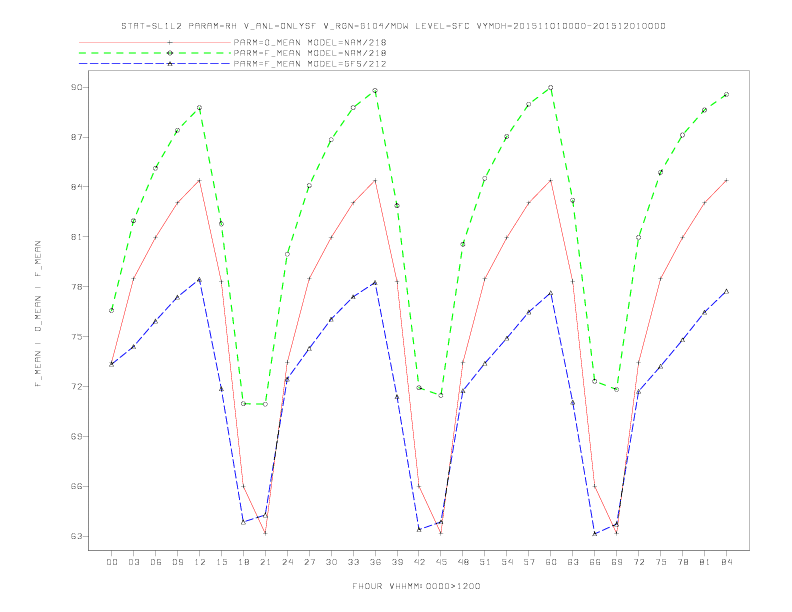The width and height of the screenshot is (792, 612).
Task: Click blue GFS triangle marker at hour 12
Action: (x=200, y=279)
